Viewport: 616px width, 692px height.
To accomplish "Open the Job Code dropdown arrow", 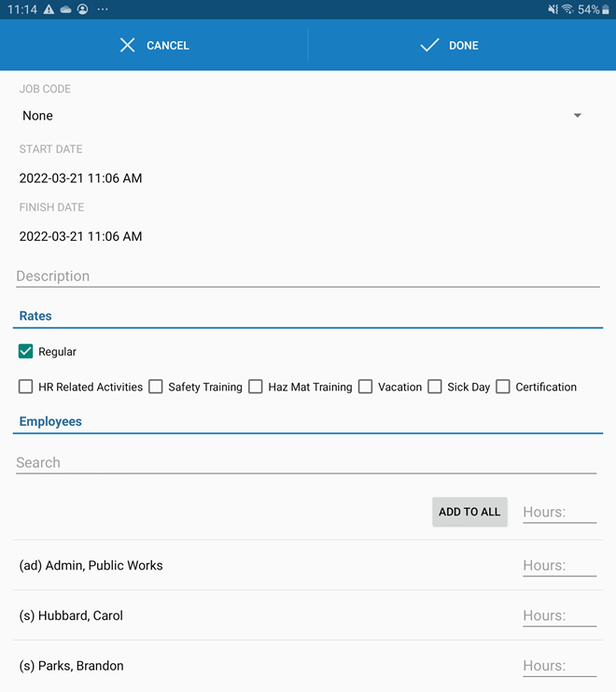I will tap(577, 116).
